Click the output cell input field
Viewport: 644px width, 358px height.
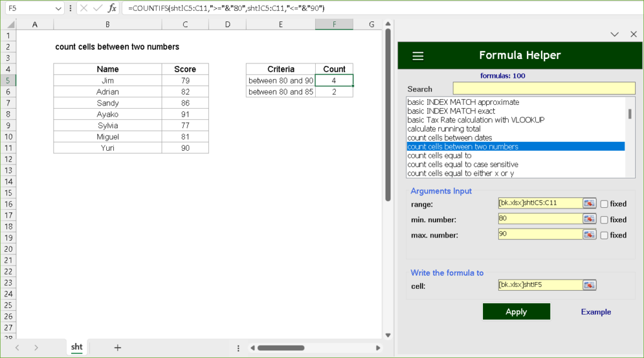[540, 285]
